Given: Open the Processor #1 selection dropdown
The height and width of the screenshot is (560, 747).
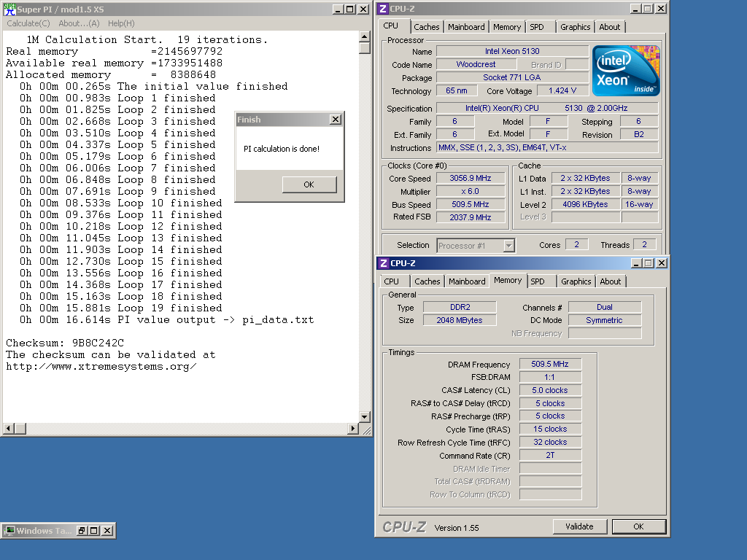Looking at the screenshot, I should 508,246.
